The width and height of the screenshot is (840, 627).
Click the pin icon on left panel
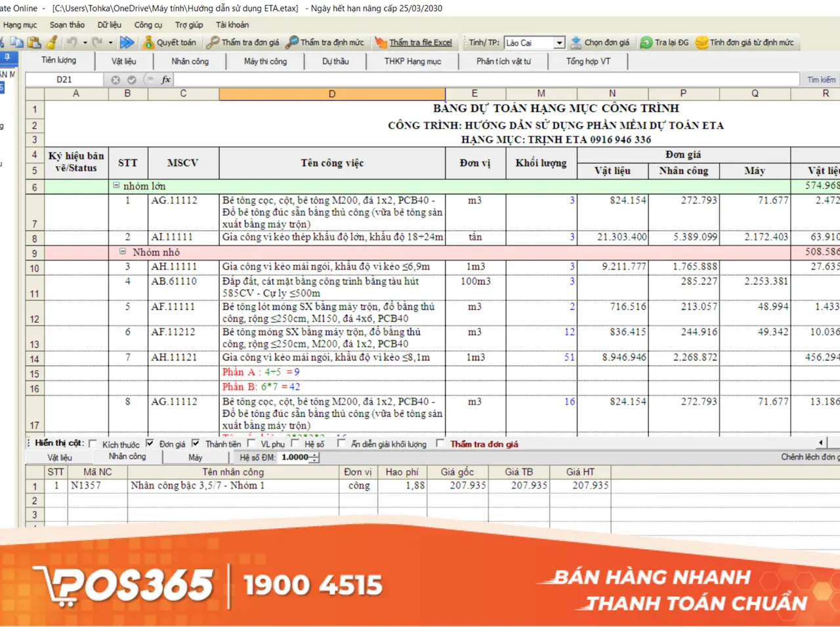[x=7, y=58]
